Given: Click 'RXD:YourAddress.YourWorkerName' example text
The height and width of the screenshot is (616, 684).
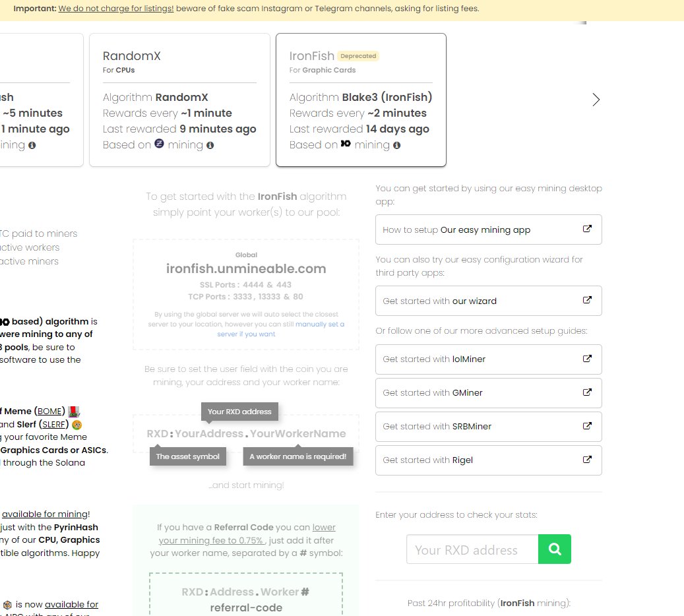Looking at the screenshot, I should coord(246,434).
